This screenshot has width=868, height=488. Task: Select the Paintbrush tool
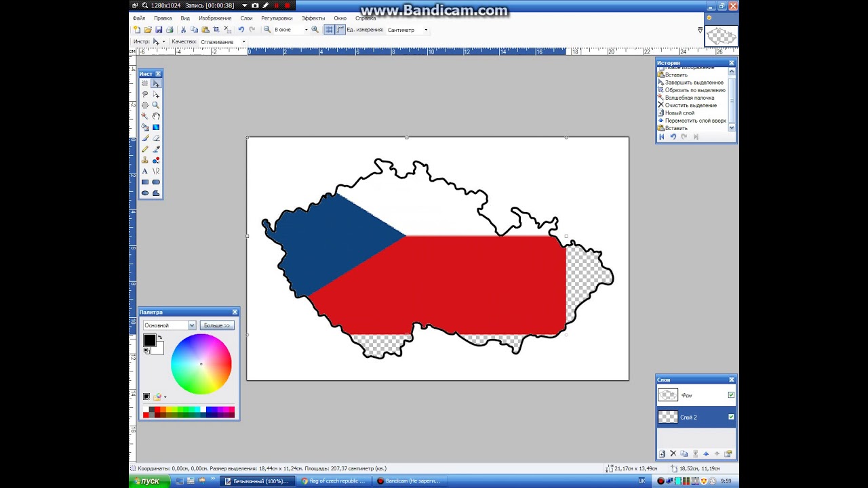click(144, 138)
